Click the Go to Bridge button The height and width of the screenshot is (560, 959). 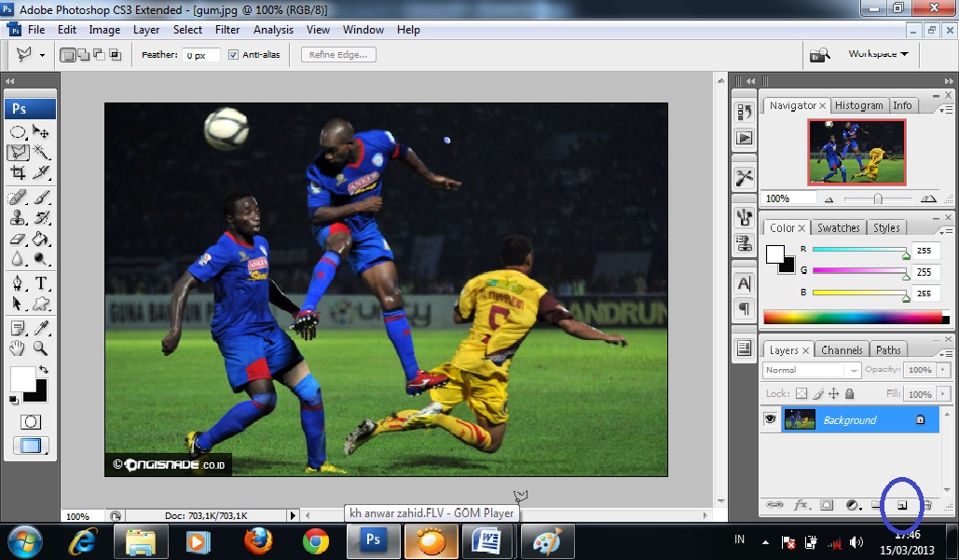click(x=819, y=55)
